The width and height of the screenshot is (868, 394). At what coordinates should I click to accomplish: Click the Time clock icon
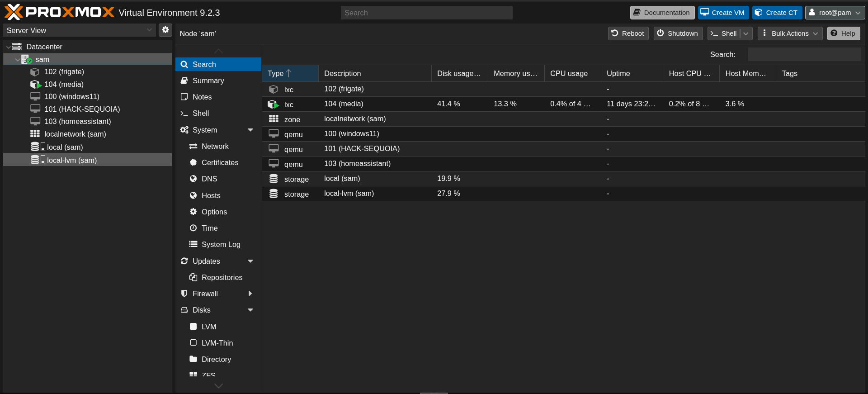193,228
